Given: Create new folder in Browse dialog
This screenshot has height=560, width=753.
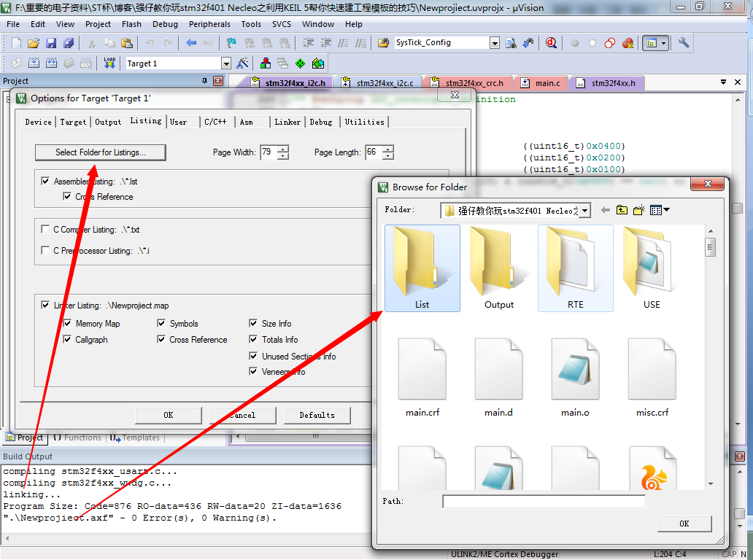Looking at the screenshot, I should coord(638,210).
